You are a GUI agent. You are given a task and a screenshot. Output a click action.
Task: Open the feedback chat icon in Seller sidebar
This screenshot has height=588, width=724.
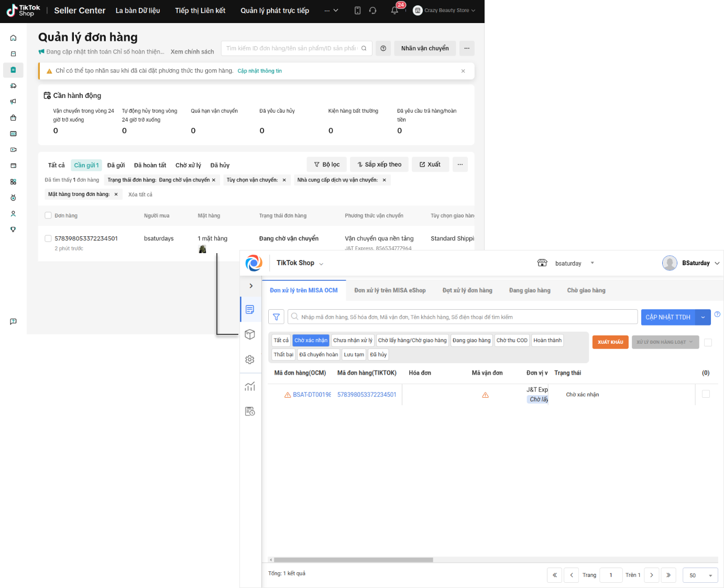13,321
